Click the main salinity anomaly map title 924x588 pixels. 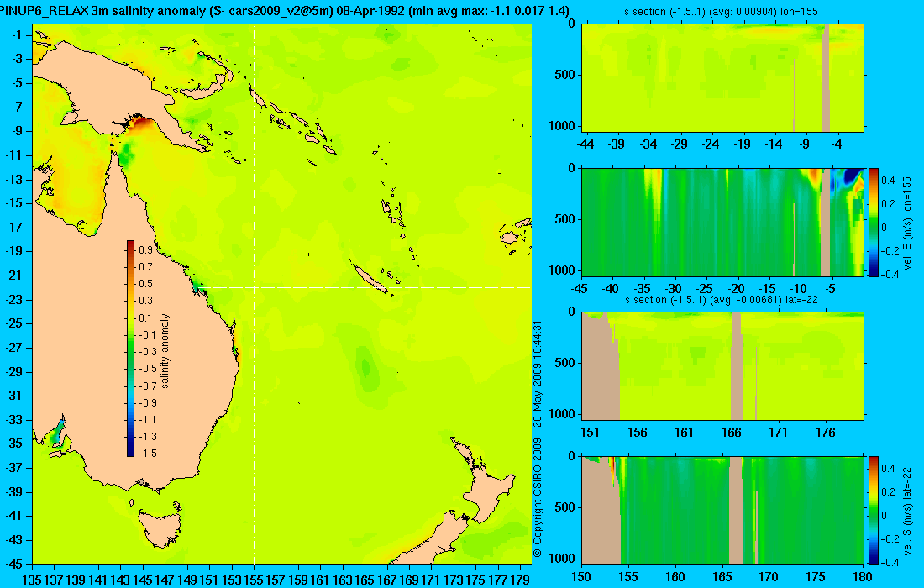tap(285, 11)
